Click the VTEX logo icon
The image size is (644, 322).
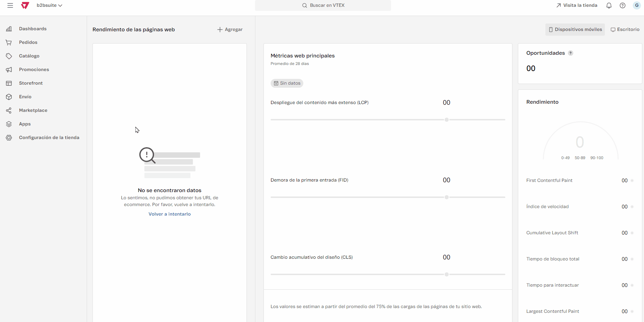coord(25,5)
